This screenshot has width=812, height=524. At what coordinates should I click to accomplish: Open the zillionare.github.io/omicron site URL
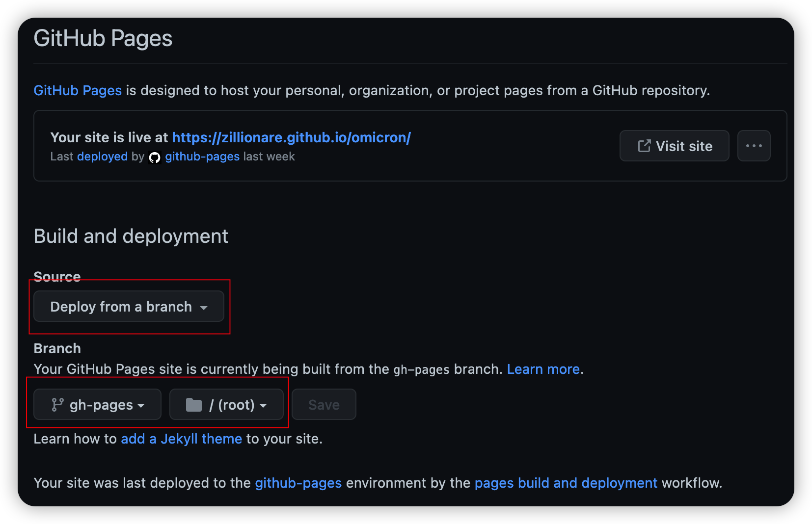coord(291,138)
